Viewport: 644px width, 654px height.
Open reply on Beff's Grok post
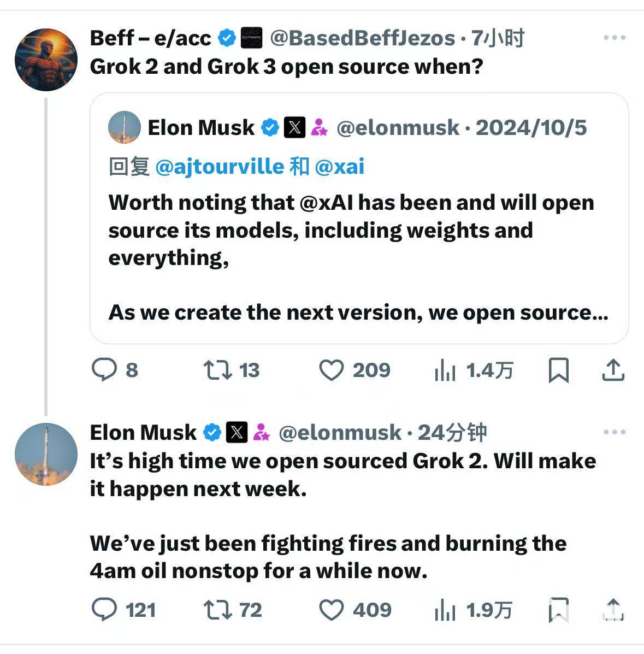(x=104, y=370)
